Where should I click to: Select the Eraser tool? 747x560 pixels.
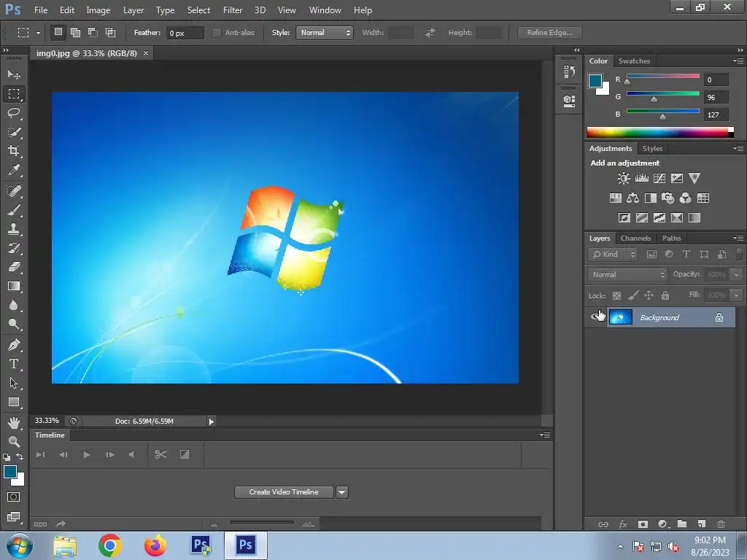[x=14, y=267]
